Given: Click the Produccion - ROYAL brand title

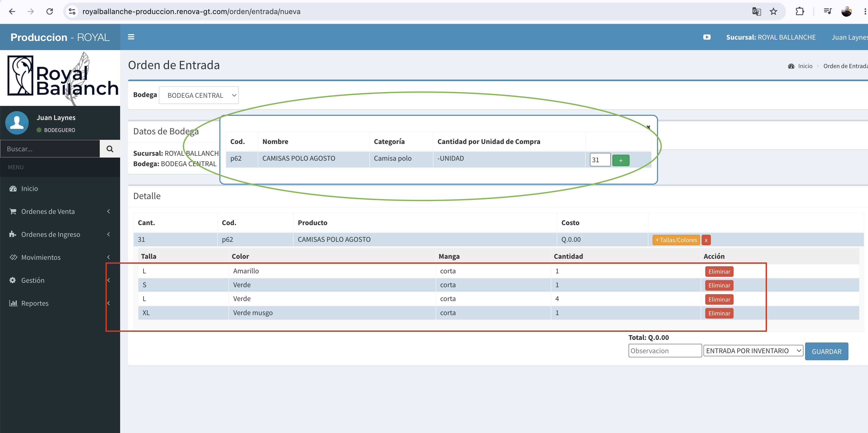Looking at the screenshot, I should click(60, 37).
